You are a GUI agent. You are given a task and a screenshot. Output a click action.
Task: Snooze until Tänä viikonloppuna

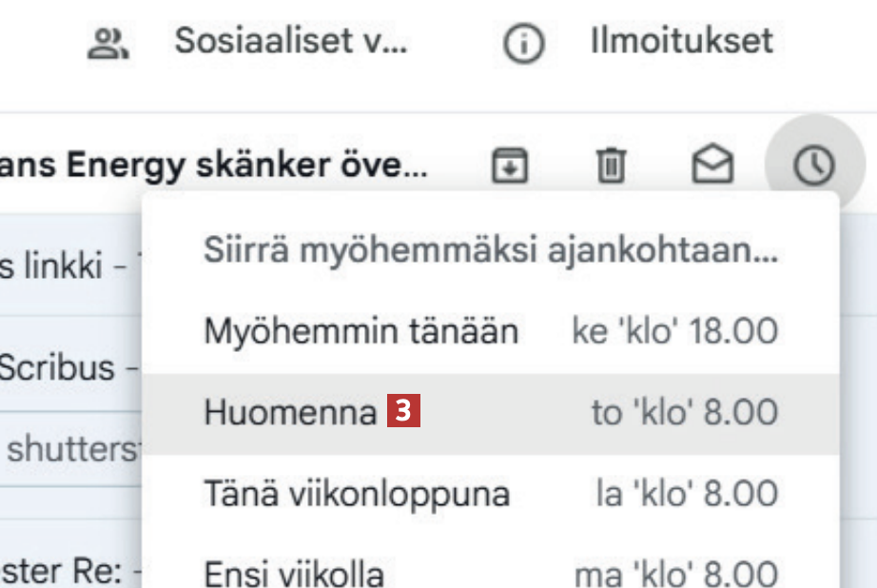358,494
